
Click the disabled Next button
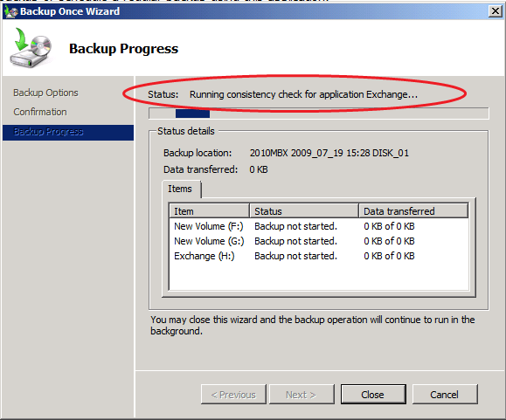click(302, 394)
